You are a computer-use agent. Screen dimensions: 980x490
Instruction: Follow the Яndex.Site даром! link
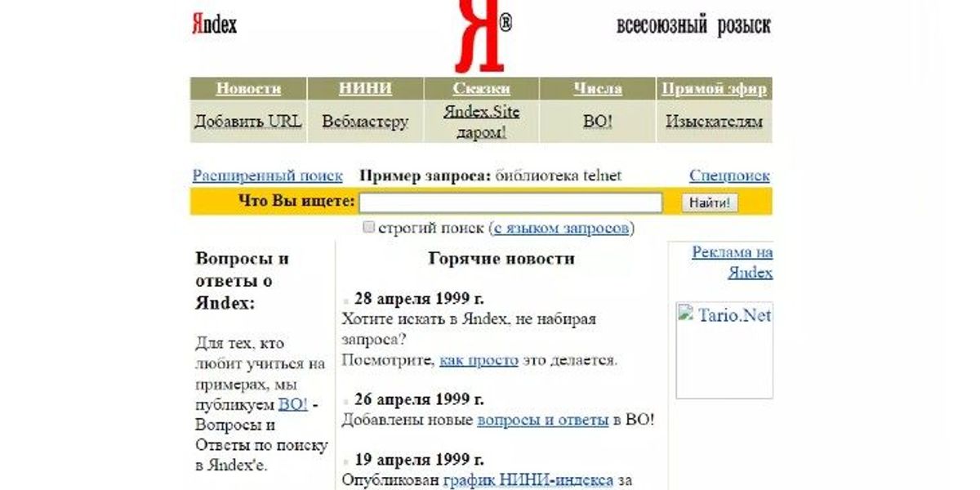482,122
